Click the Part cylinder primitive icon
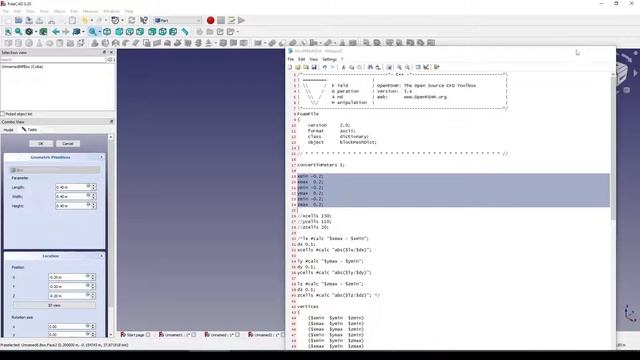 [18, 42]
